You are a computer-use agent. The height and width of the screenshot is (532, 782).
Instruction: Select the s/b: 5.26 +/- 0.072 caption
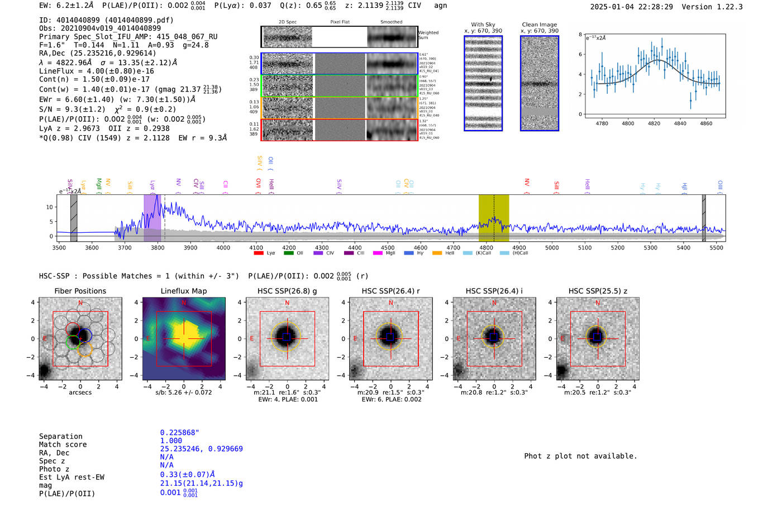184,392
